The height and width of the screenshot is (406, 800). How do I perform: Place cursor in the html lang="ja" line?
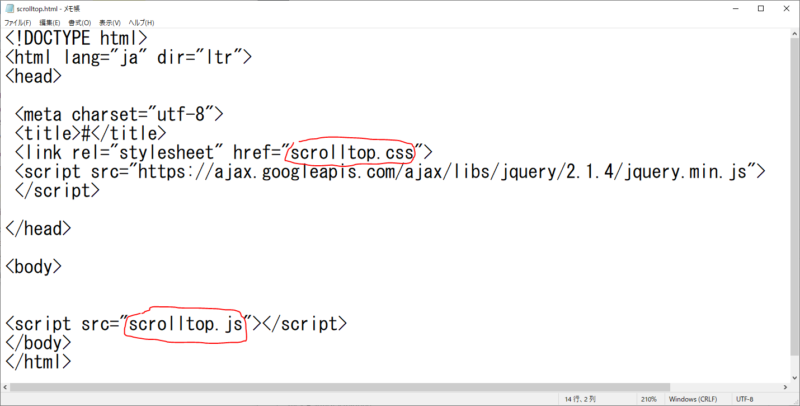coord(129,57)
